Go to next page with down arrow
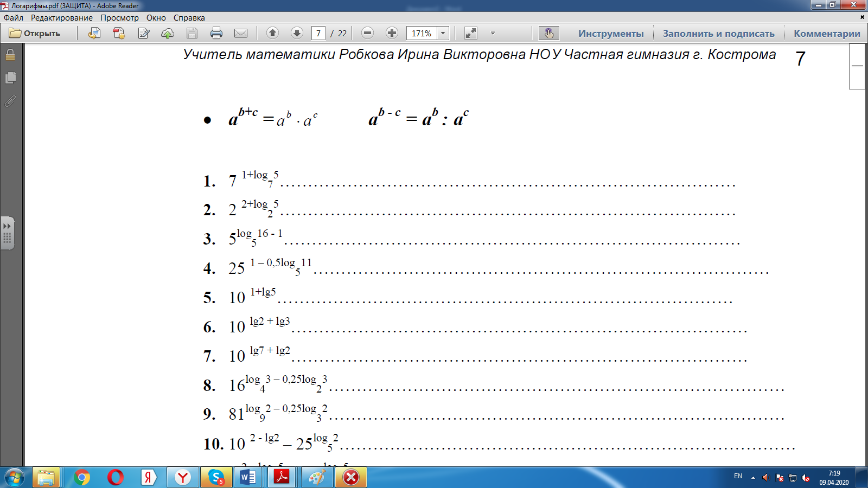868x488 pixels. [x=297, y=33]
